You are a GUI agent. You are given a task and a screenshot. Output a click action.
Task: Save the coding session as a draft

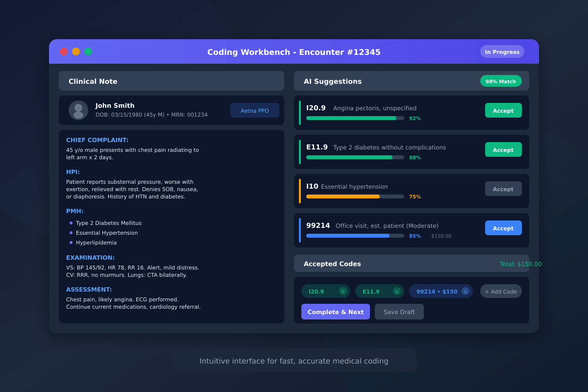(399, 312)
